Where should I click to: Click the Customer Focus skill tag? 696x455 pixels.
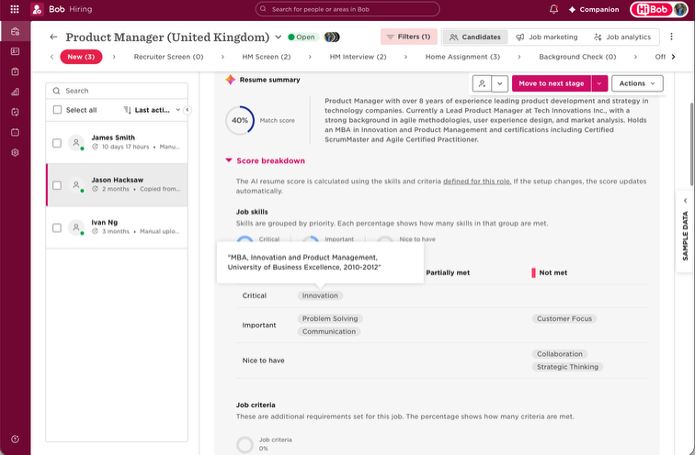pyautogui.click(x=564, y=319)
